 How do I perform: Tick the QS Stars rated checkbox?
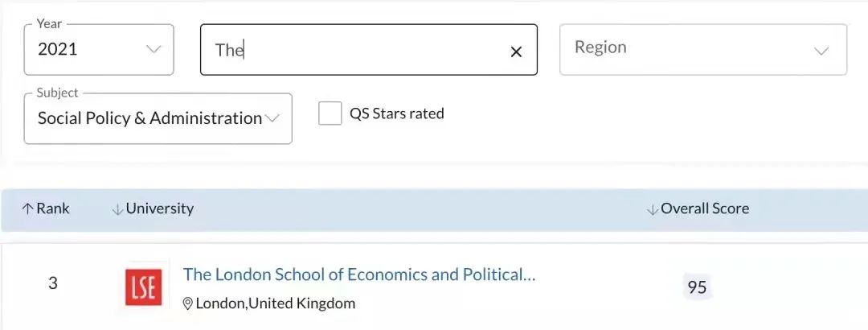330,113
